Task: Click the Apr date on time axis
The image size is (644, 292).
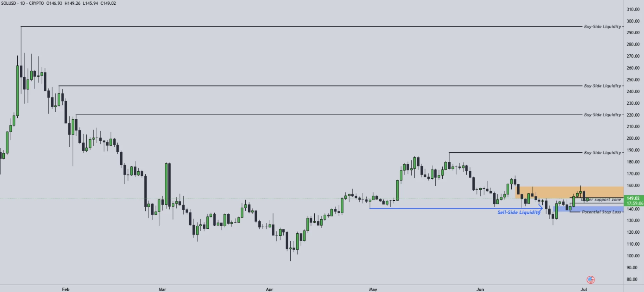Action: click(x=269, y=289)
